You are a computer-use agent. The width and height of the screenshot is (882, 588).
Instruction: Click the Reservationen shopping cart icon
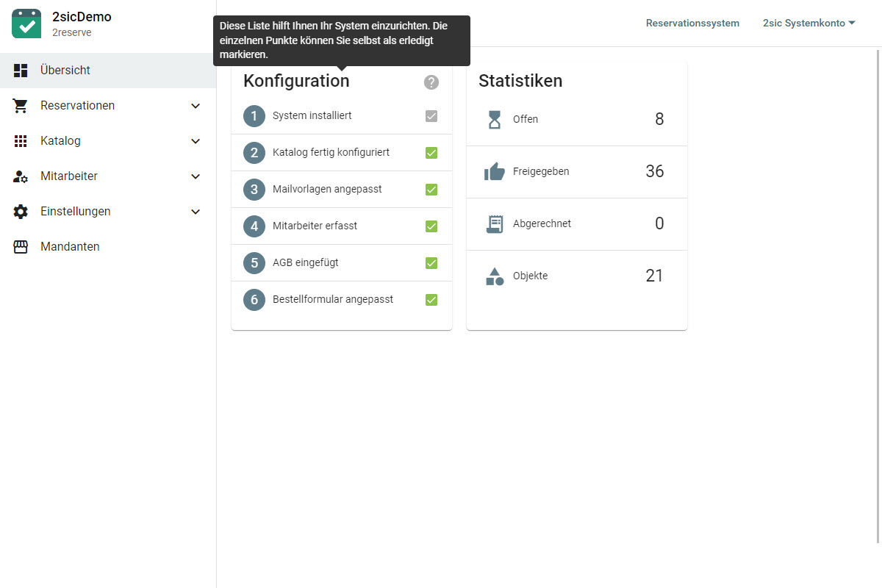pos(21,106)
